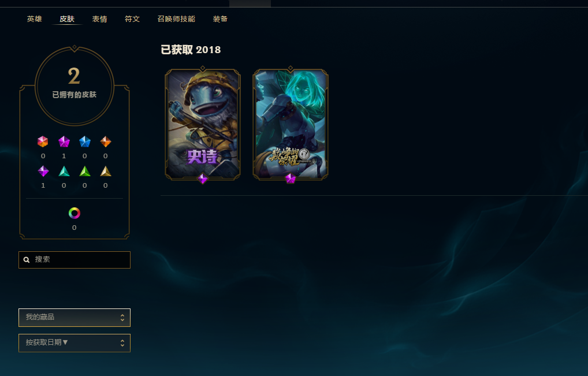Open the 按获取日期 sort dropdown

click(x=75, y=343)
